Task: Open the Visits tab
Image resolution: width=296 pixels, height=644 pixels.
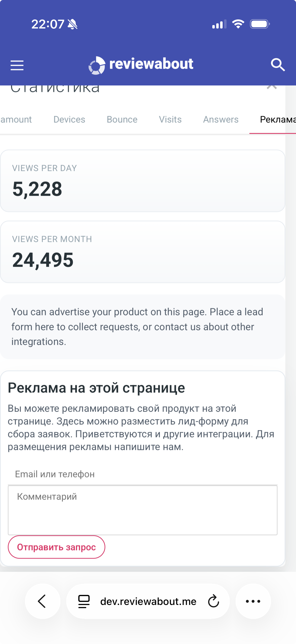Action: point(170,120)
